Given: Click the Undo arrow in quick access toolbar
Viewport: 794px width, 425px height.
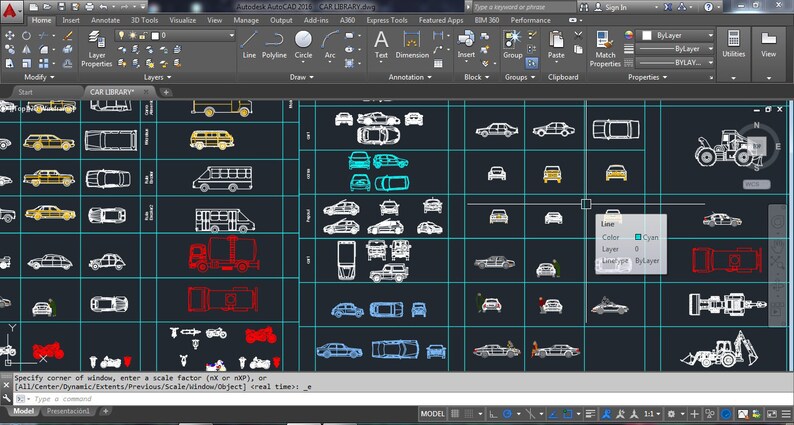Looking at the screenshot, I should coord(104,7).
